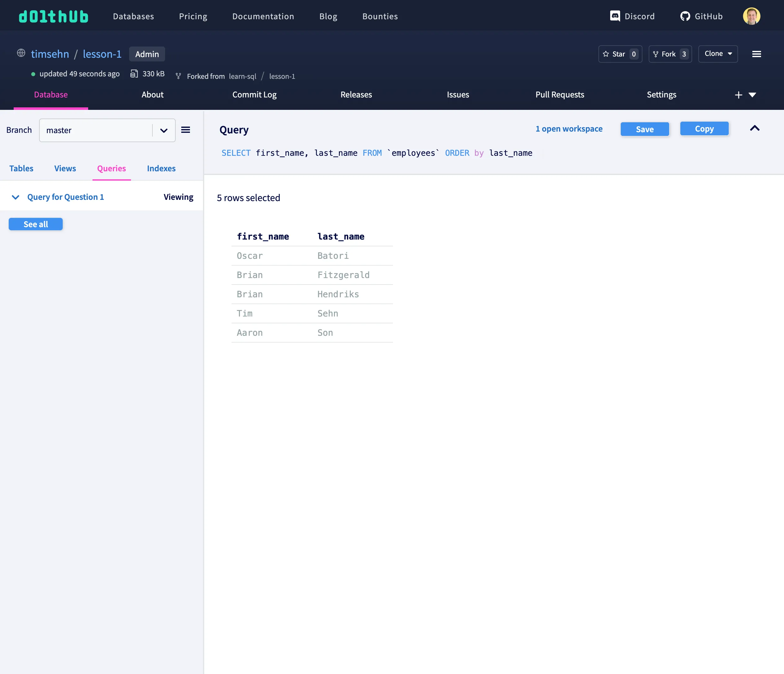Open the Indexes tab
Image resolution: width=784 pixels, height=674 pixels.
click(x=161, y=168)
